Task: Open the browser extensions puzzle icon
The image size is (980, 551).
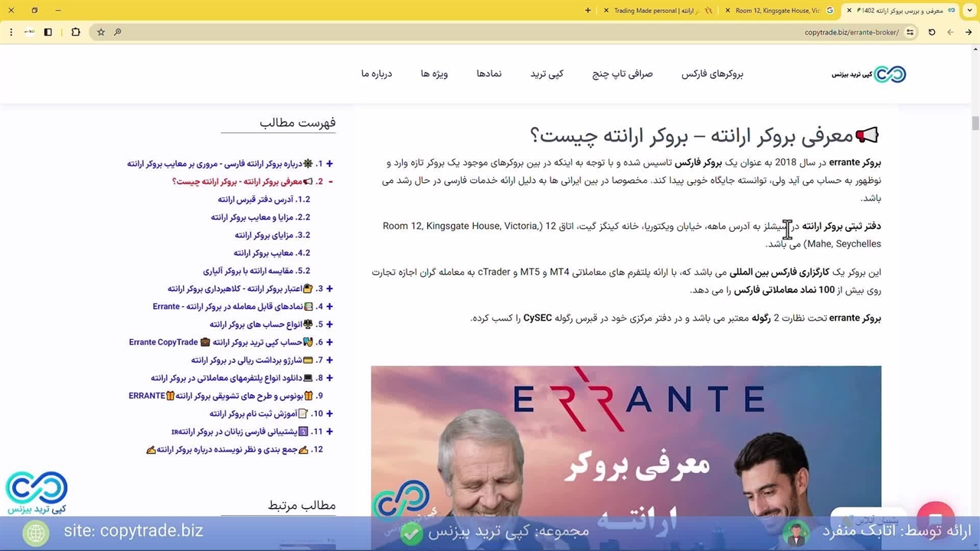Action: 75,32
